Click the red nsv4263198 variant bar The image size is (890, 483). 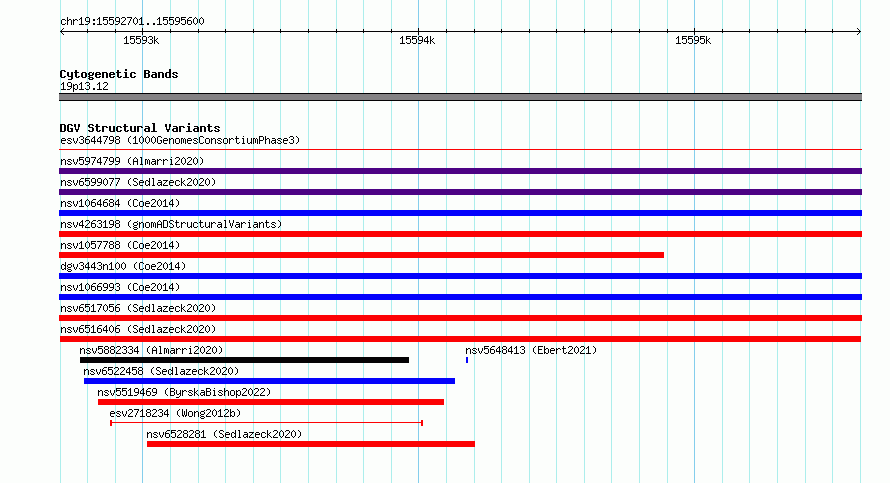click(x=460, y=234)
